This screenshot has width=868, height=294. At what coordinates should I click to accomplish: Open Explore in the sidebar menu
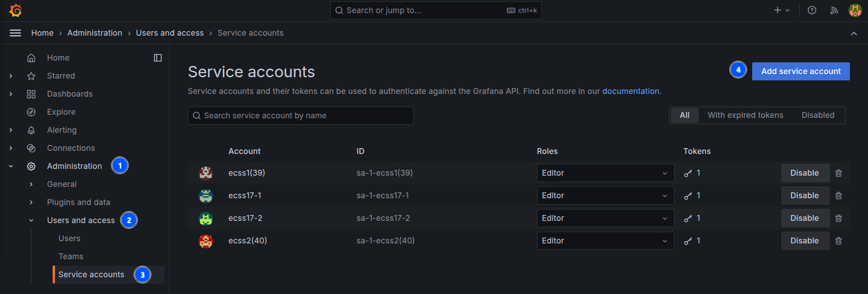click(x=61, y=112)
